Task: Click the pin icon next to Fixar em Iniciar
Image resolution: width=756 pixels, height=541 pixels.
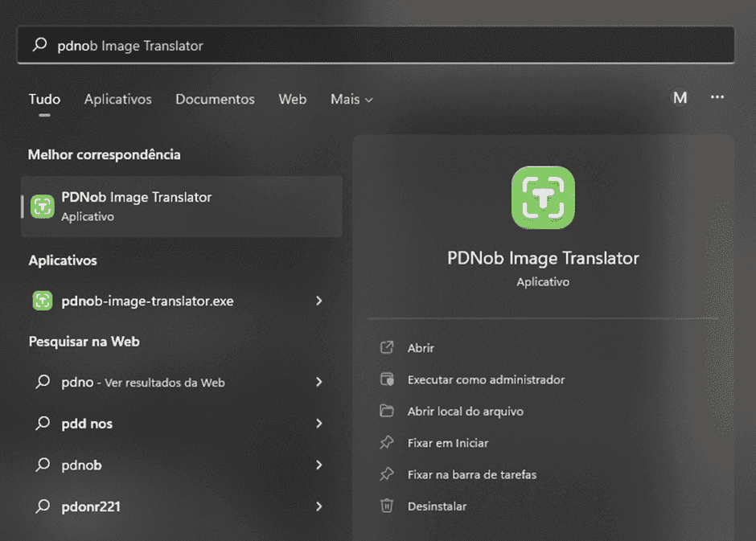Action: 388,443
